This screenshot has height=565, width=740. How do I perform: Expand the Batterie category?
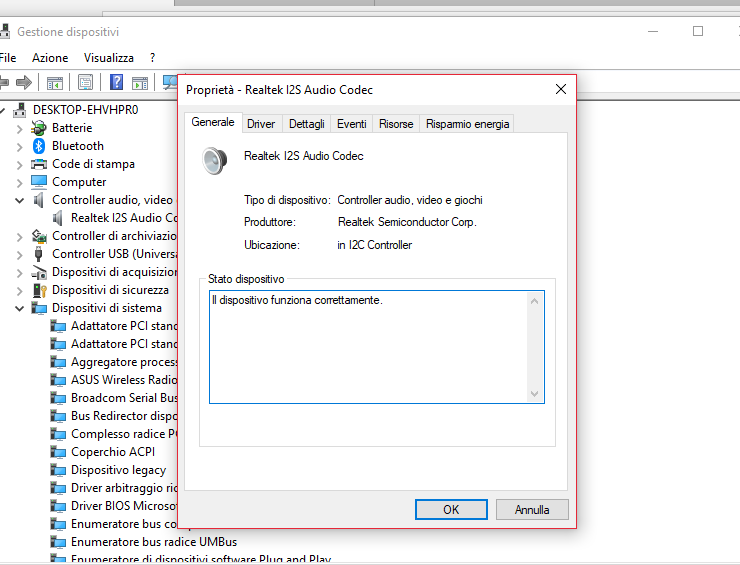19,128
